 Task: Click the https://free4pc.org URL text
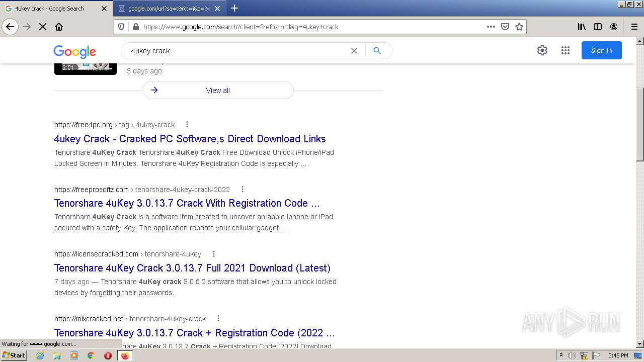84,125
